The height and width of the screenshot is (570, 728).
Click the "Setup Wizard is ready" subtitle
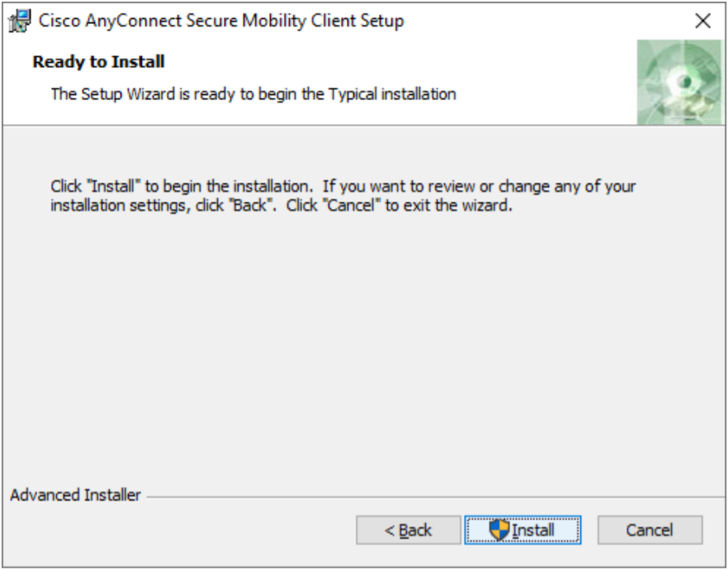point(253,94)
